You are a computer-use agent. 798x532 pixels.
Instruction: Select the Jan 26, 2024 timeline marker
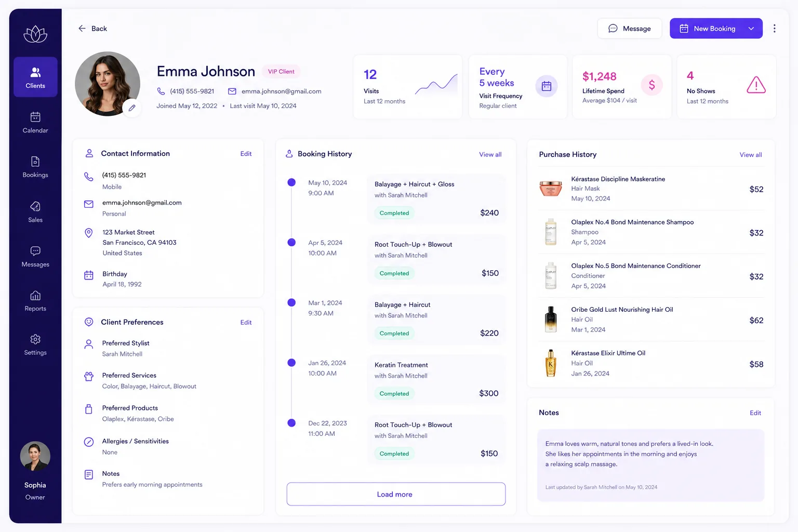[x=291, y=363]
